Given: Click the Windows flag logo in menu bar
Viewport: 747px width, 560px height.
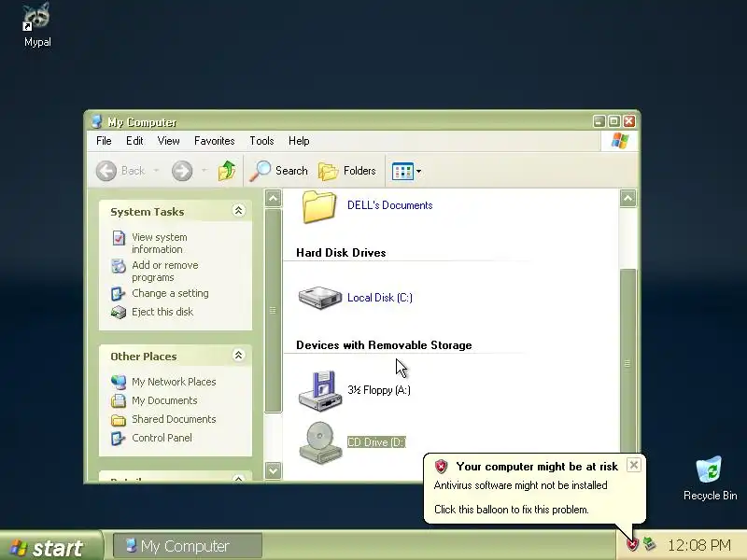Looking at the screenshot, I should tap(619, 141).
